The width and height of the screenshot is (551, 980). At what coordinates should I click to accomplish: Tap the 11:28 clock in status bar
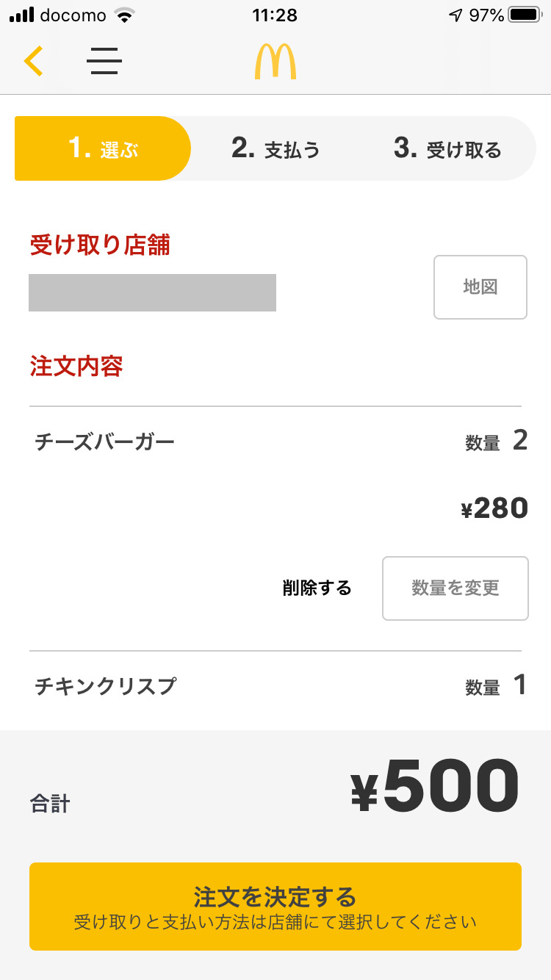click(274, 15)
